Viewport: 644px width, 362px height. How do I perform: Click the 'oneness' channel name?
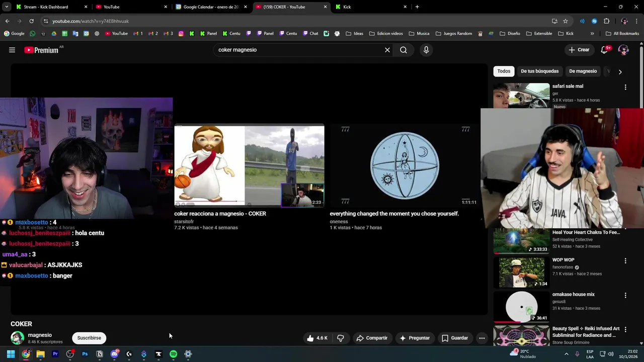click(339, 222)
